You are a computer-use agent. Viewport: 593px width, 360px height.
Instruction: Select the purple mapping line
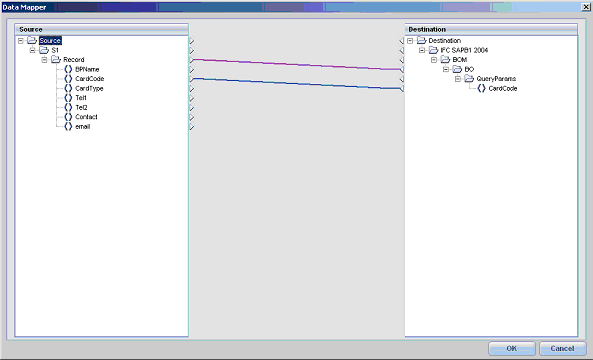pyautogui.click(x=297, y=64)
